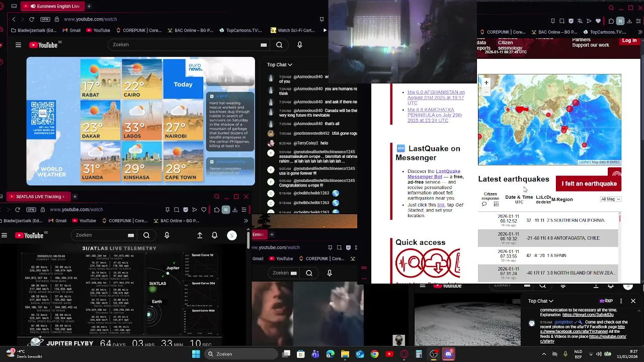Screen dimensions: 644x362
Task: Open new tab beside Emine tab
Action: pos(272,234)
